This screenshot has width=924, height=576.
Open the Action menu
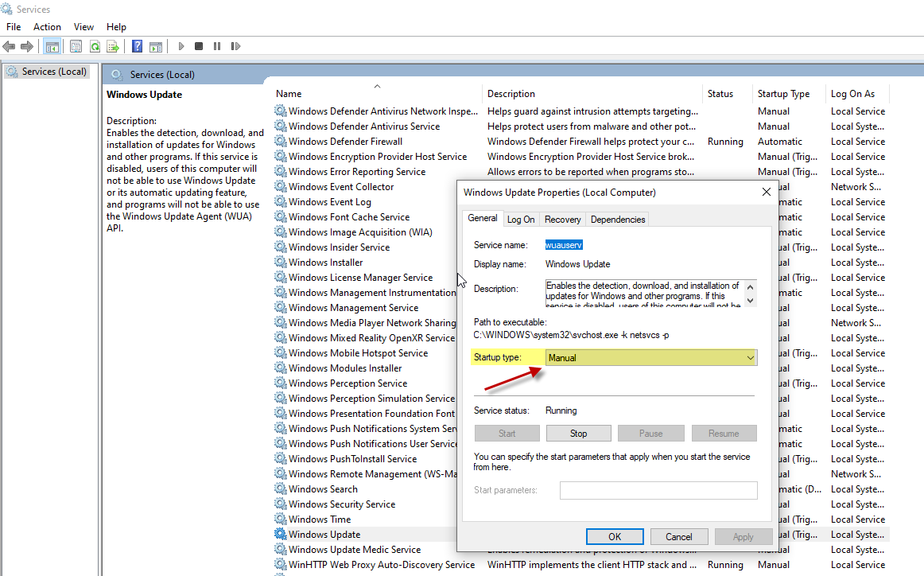tap(47, 27)
